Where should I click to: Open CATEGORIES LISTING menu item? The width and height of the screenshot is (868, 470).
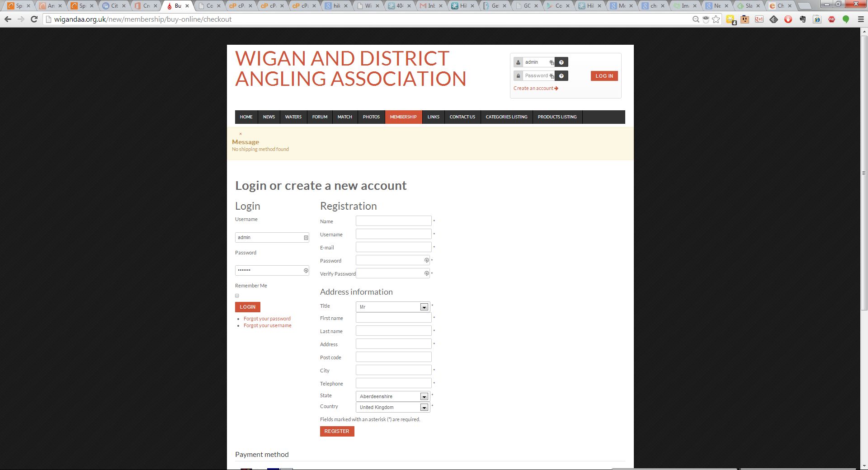(x=507, y=117)
